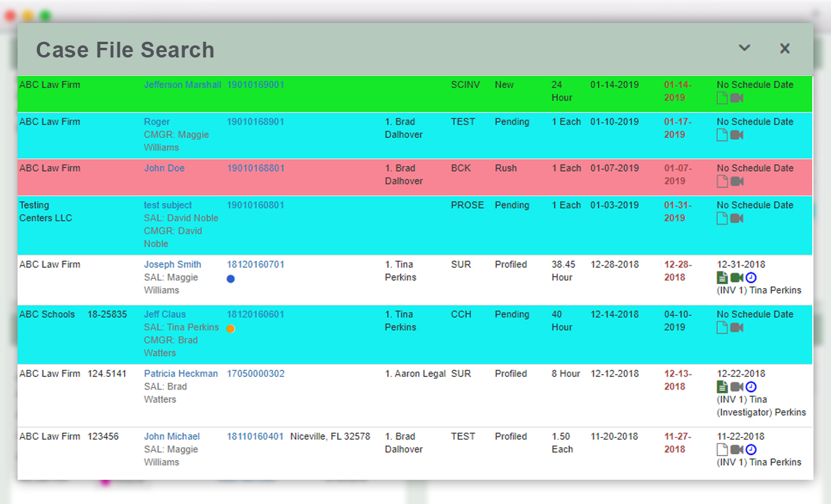Click the 38.45 Hour budget cell
This screenshot has height=504, width=831.
(563, 271)
